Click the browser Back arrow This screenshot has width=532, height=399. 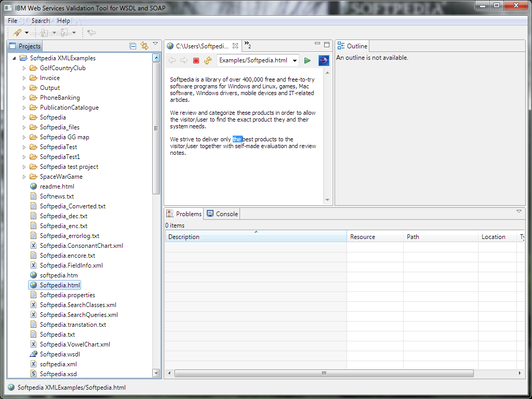tap(172, 60)
